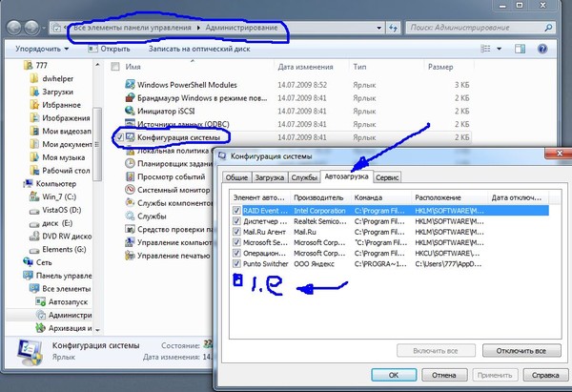This screenshot has height=392, width=572.
Task: Switch to the Сервис tab
Action: 387,177
